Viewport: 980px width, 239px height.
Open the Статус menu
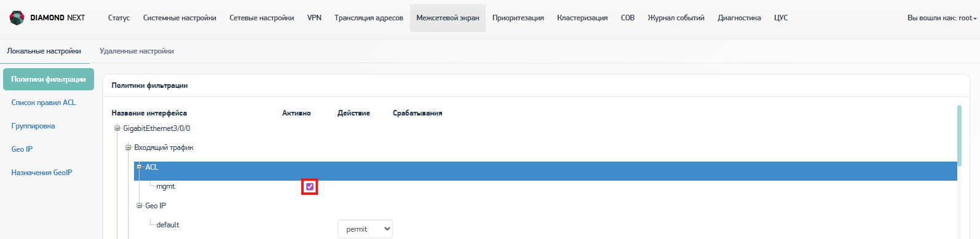[x=119, y=18]
